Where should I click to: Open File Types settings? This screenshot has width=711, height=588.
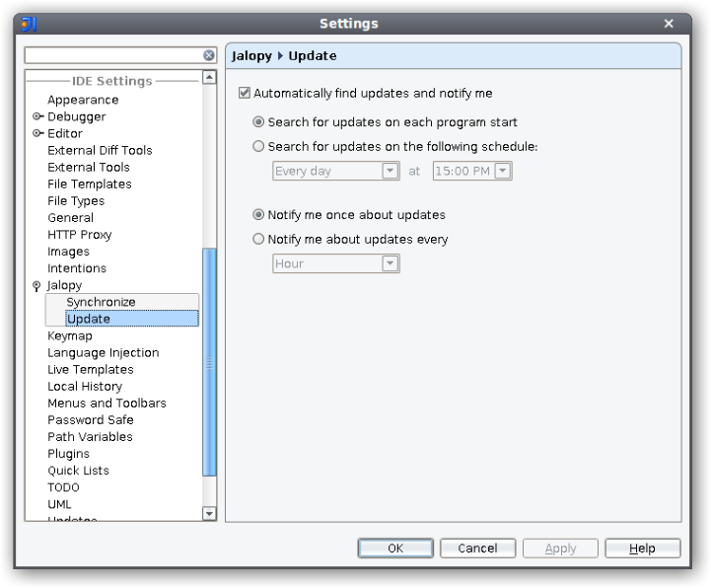click(76, 200)
